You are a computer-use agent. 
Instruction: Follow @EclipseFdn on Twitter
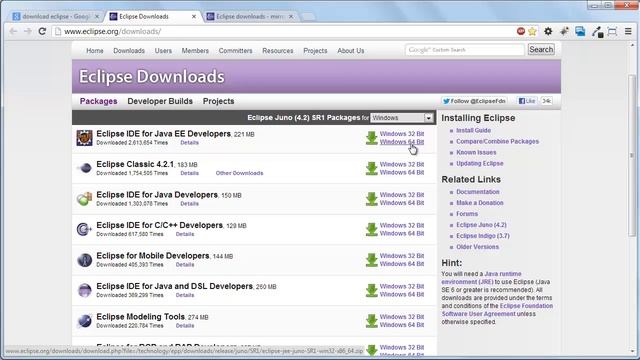point(474,101)
